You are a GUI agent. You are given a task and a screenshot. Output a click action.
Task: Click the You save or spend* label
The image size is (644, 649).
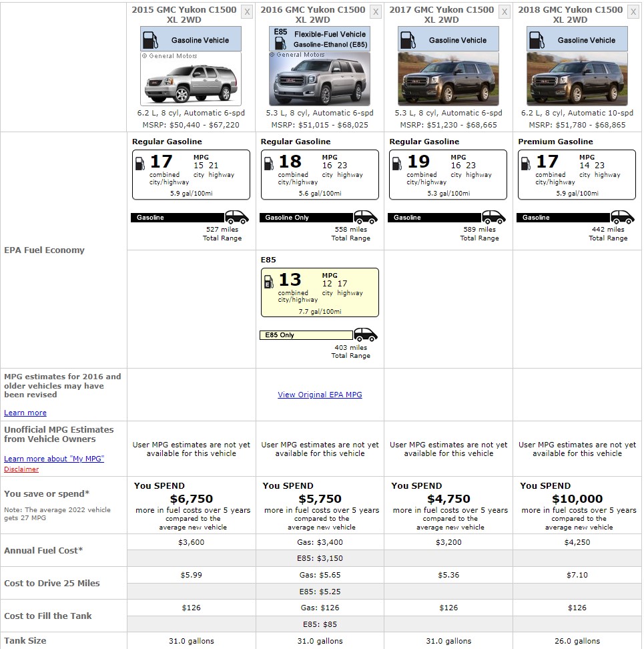(46, 494)
